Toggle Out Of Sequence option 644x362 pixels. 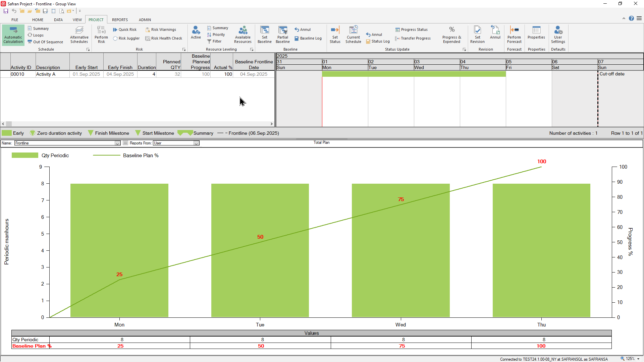[45, 42]
